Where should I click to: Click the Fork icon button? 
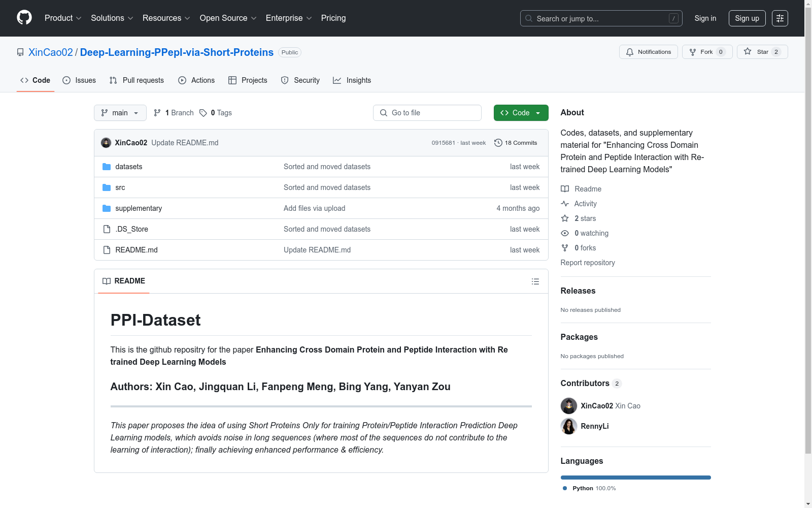tap(693, 52)
